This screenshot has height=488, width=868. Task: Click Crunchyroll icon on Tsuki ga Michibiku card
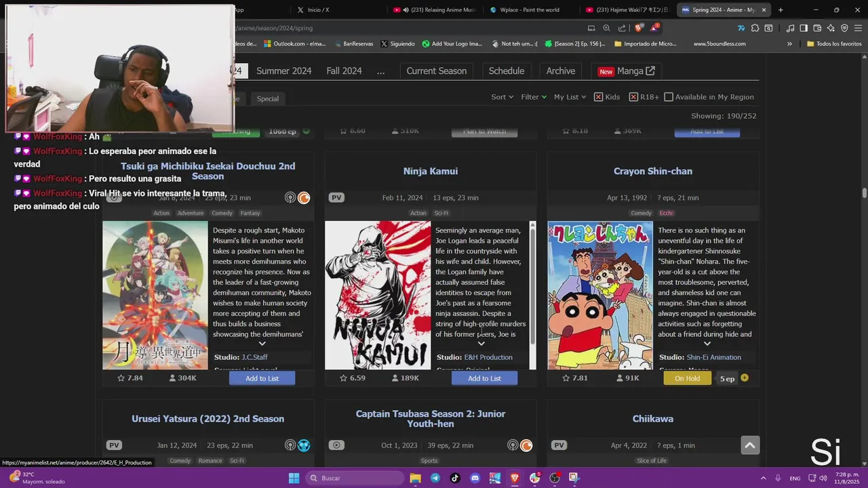coord(304,198)
